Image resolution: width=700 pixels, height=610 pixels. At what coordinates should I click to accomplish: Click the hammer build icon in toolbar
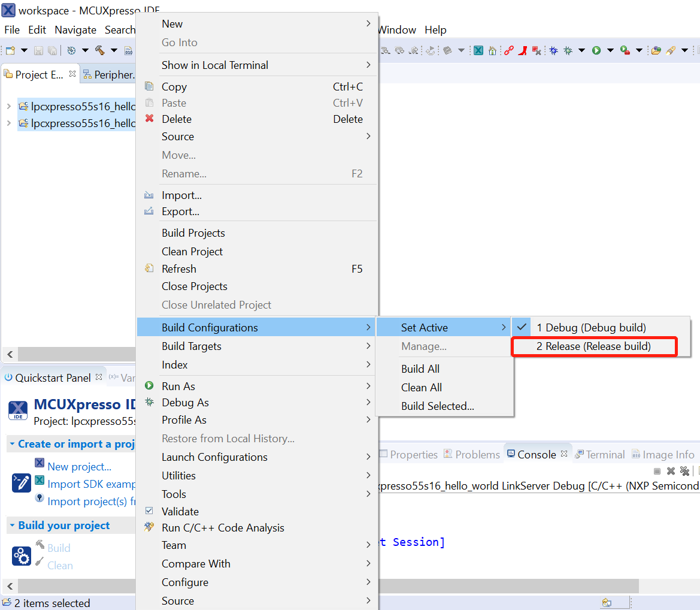tap(99, 51)
